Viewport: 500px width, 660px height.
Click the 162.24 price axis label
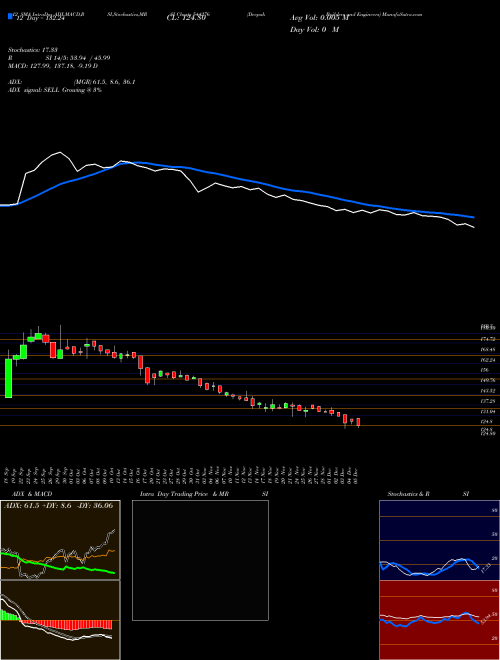489,360
